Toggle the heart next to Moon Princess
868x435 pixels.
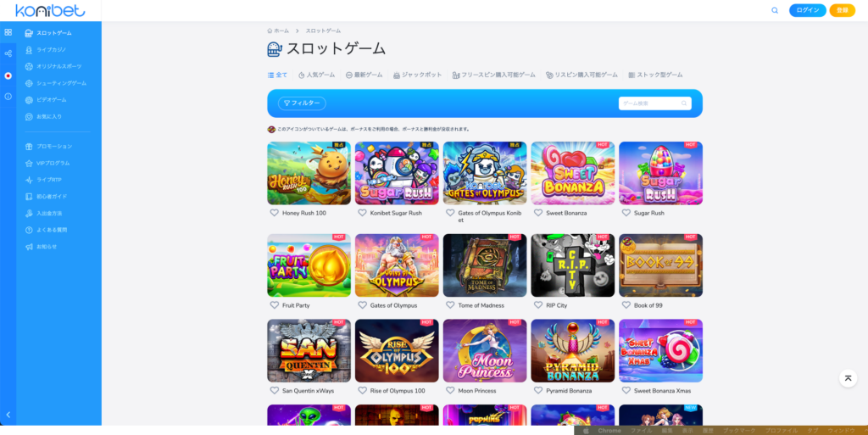pyautogui.click(x=449, y=390)
